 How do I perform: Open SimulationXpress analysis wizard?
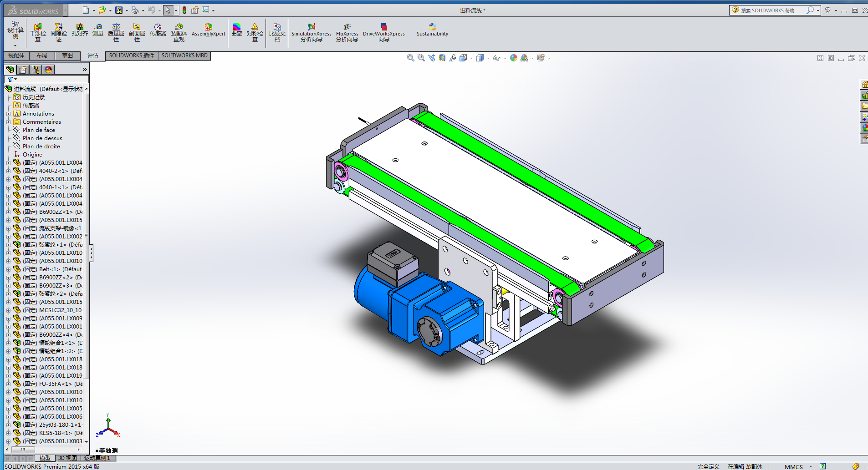click(x=311, y=33)
